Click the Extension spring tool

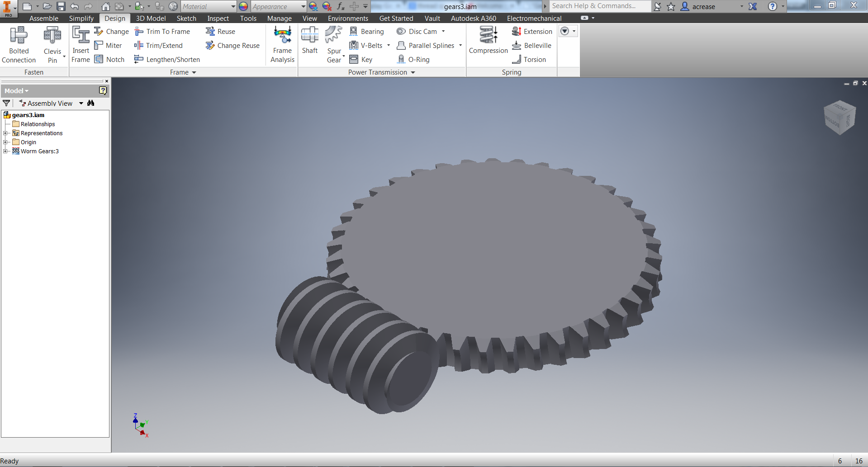click(532, 32)
